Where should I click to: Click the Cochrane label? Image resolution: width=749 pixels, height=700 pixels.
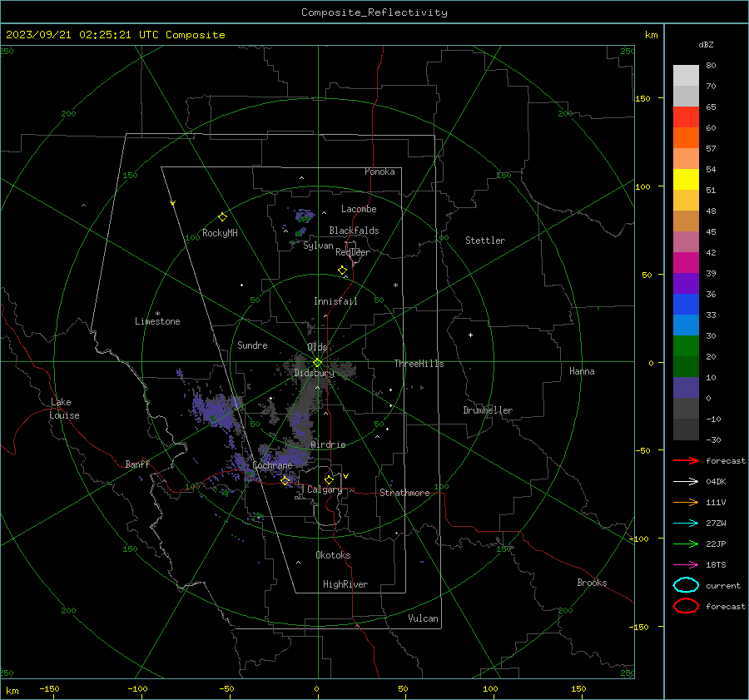(x=272, y=465)
